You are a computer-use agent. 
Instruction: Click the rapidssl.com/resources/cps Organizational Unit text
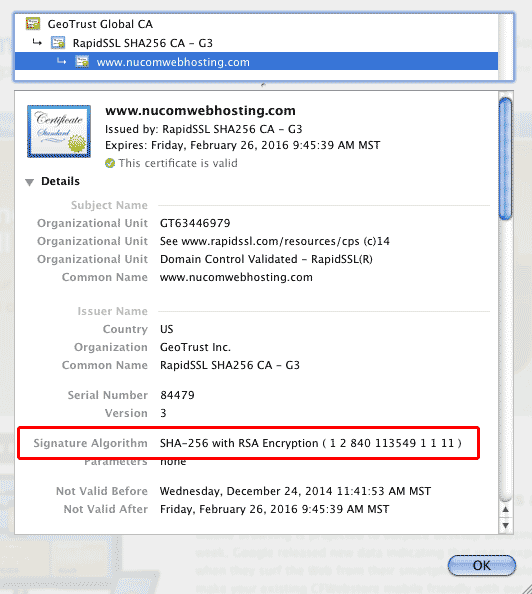pyautogui.click(x=275, y=241)
